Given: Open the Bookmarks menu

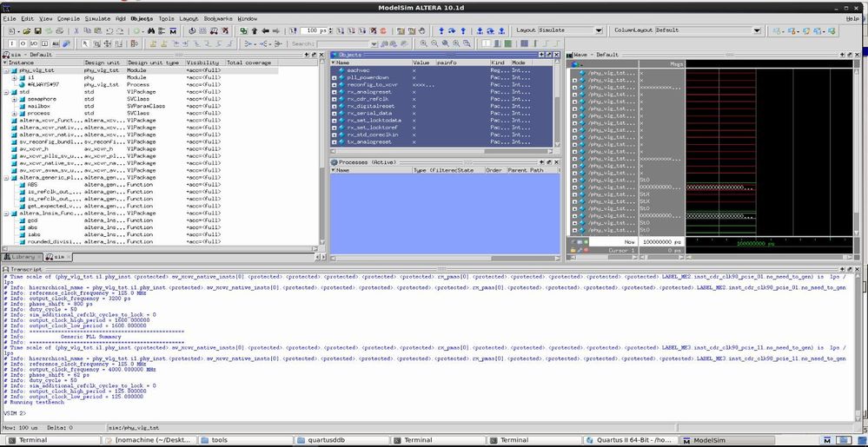Looking at the screenshot, I should click(x=218, y=18).
